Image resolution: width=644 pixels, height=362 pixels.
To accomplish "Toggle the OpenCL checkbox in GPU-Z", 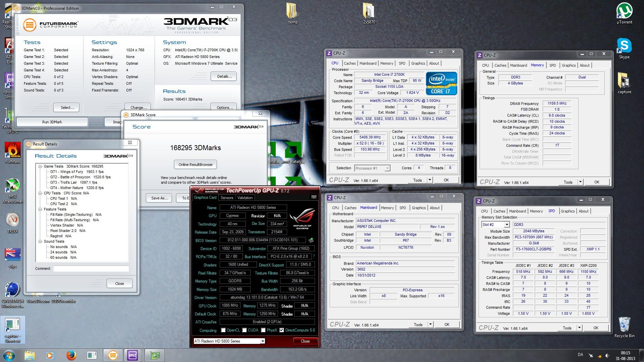I will tap(223, 330).
